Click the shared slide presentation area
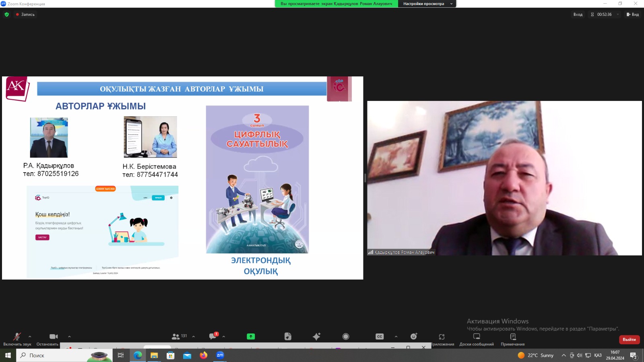The height and width of the screenshot is (362, 644). tap(183, 178)
